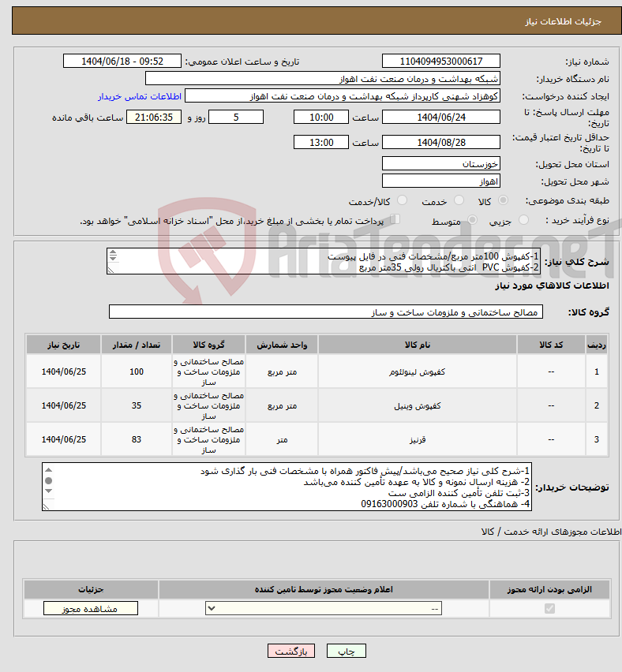
Task: Click the اعلام وضعیت مجوز column header
Action: point(324,590)
